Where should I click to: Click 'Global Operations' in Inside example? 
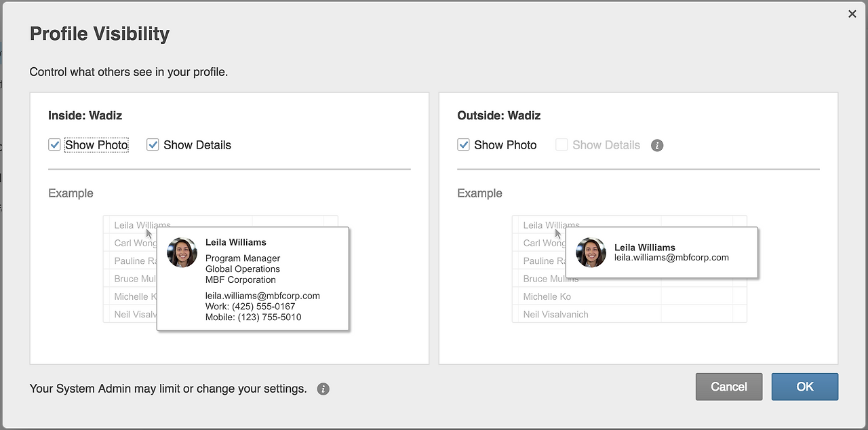click(243, 269)
